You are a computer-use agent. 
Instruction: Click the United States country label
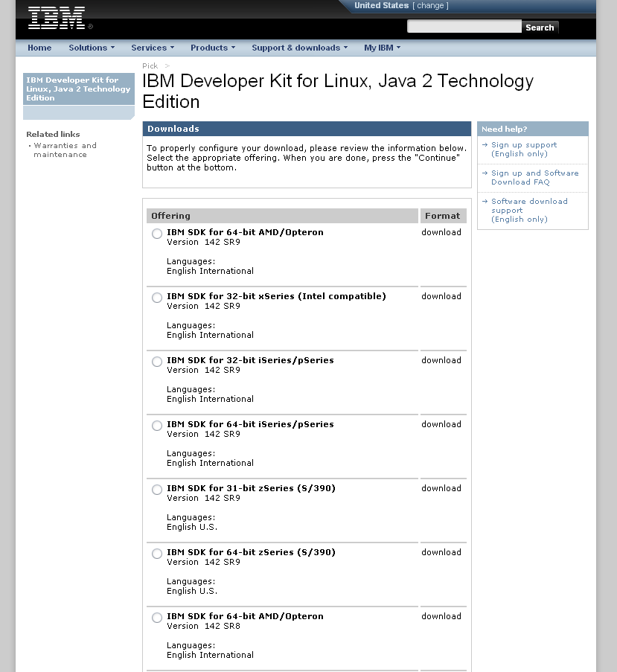381,5
